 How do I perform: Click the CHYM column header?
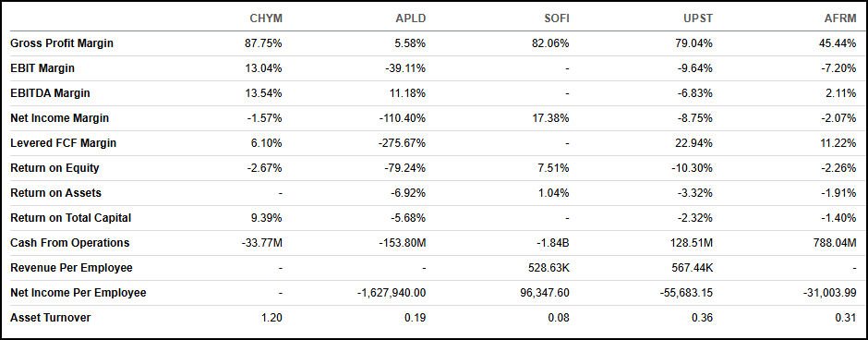pos(266,18)
